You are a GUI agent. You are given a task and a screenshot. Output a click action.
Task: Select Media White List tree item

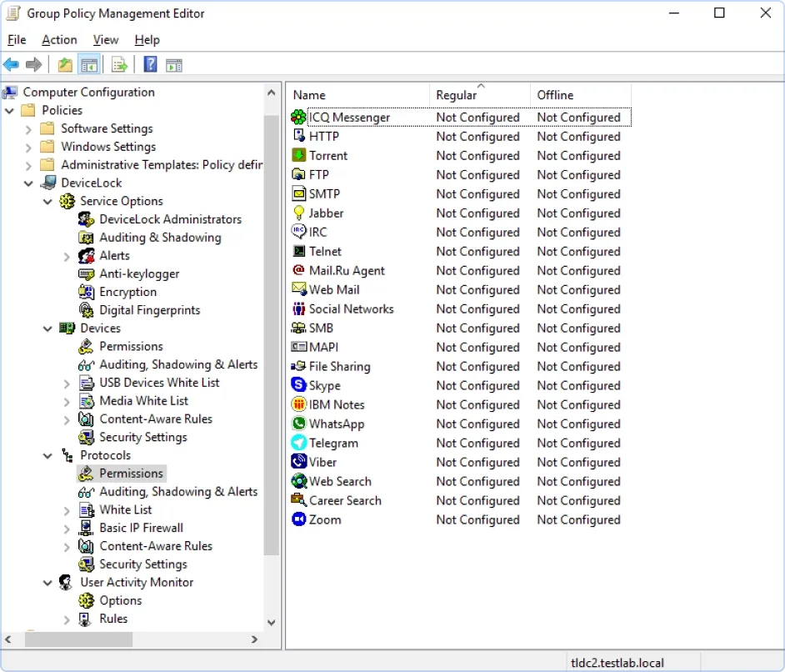click(143, 400)
